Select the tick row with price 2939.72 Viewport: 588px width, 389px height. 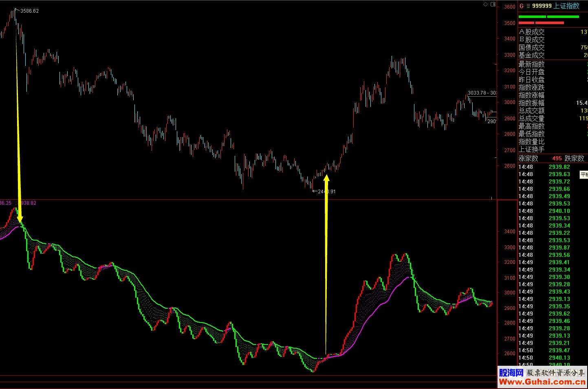[553, 181]
